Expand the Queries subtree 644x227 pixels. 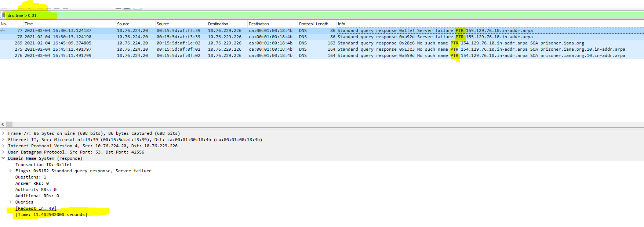click(11, 202)
